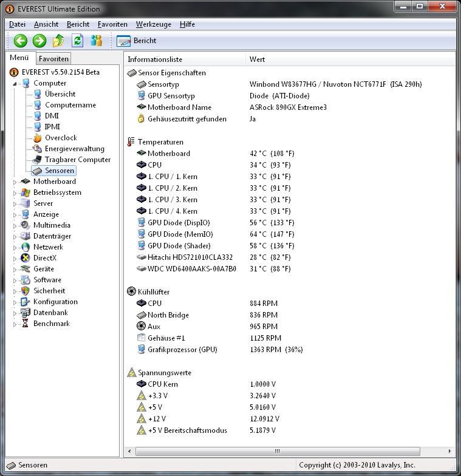
Task: Click the horizontal scrollbar right arrow
Action: click(449, 451)
